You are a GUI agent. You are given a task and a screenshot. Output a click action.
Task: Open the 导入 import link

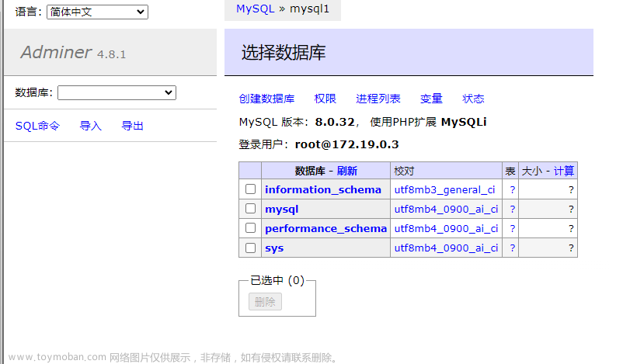[x=91, y=126]
